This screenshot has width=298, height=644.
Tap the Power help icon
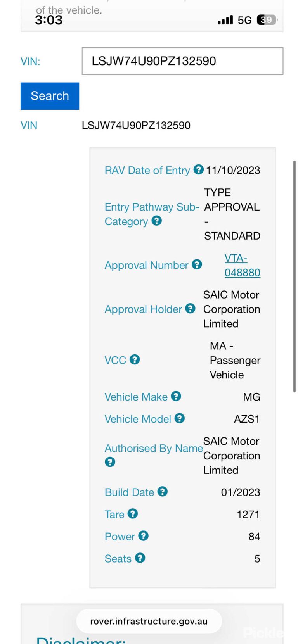point(144,536)
